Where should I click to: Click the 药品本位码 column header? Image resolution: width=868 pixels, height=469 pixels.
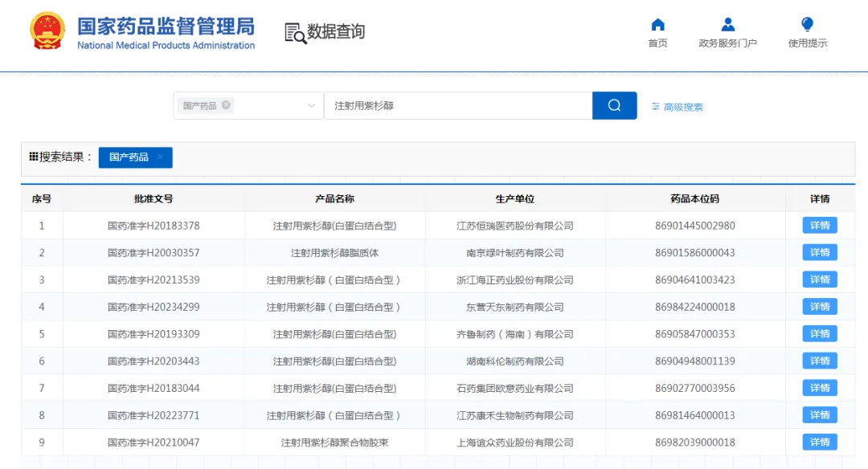tap(694, 198)
